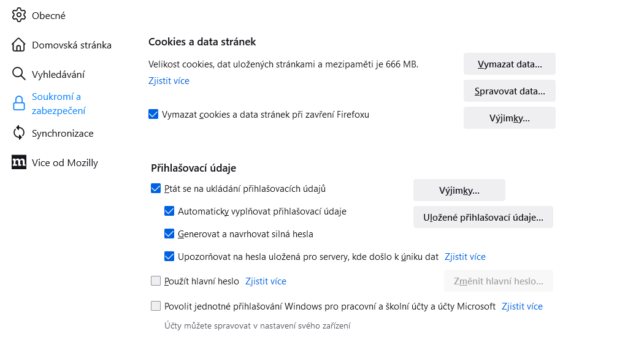The width and height of the screenshot is (644, 350).
Task: Open Zjistit více link beside breach alerts
Action: pyautogui.click(x=465, y=257)
